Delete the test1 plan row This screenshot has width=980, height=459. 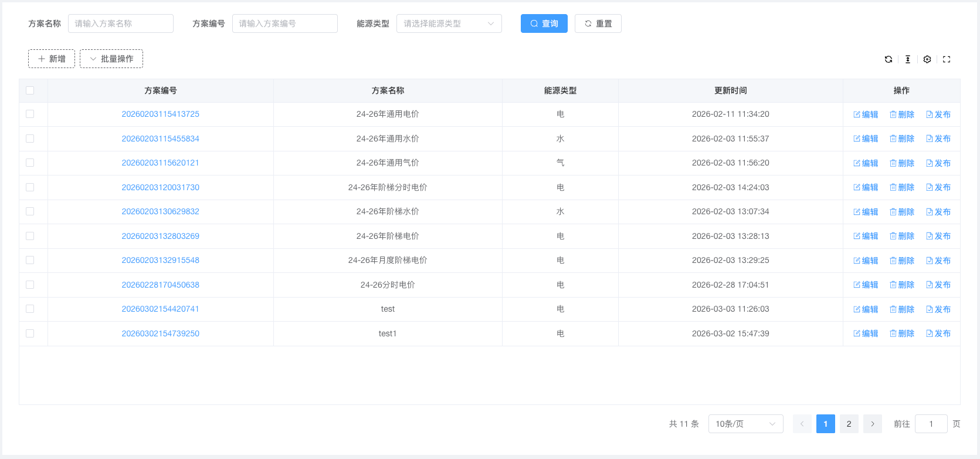pyautogui.click(x=902, y=333)
